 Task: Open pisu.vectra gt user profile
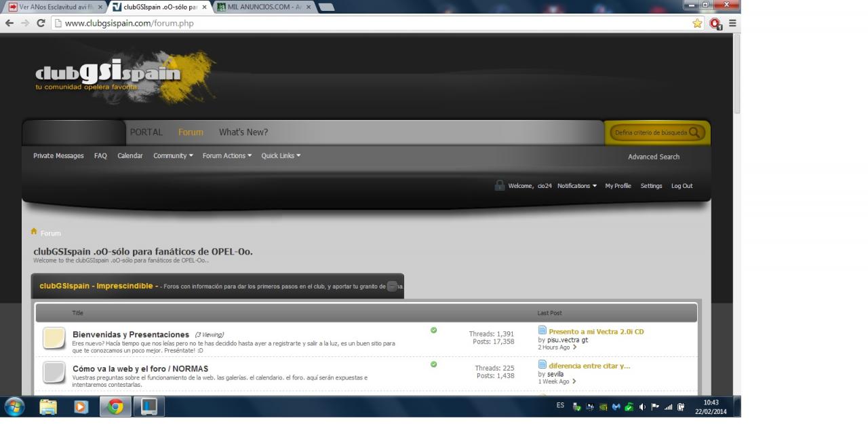point(568,340)
